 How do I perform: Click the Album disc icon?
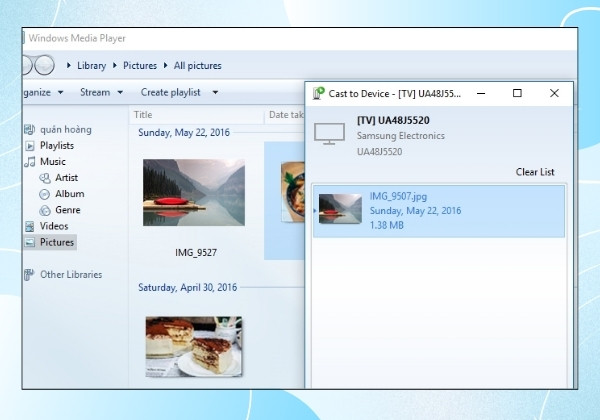tap(45, 194)
